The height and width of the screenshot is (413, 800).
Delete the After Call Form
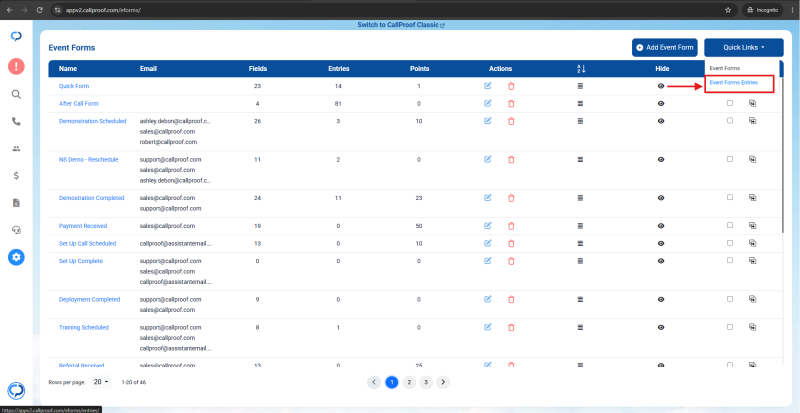511,104
